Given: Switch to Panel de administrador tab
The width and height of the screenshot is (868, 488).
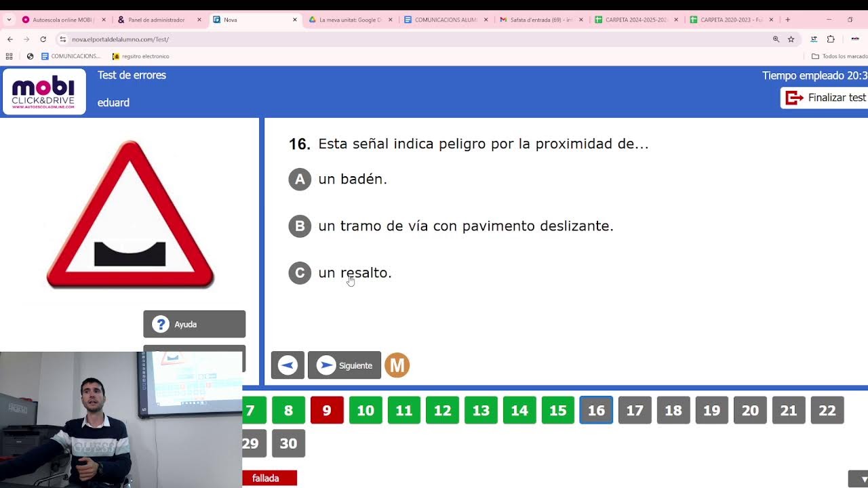Looking at the screenshot, I should pos(159,20).
